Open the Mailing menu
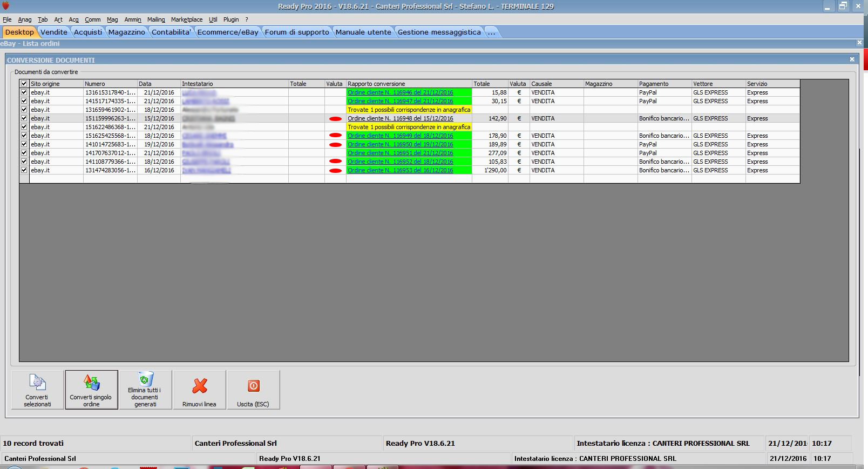This screenshot has width=868, height=469. tap(156, 19)
